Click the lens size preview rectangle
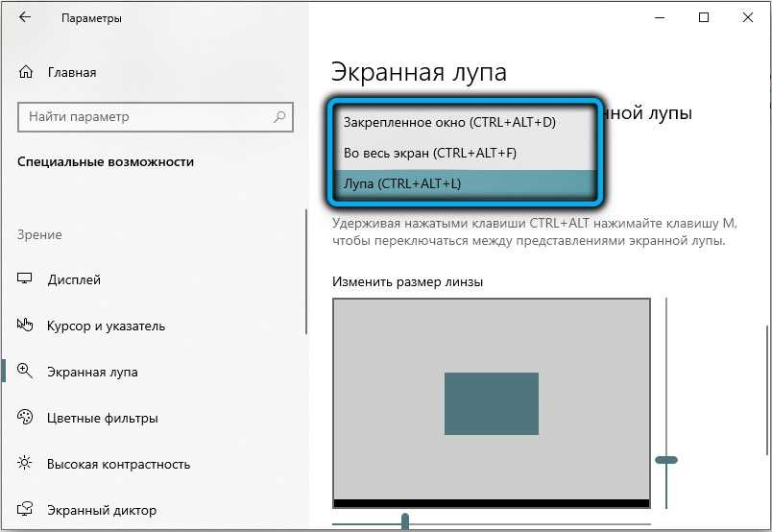Screen dimensions: 772x532 492,403
